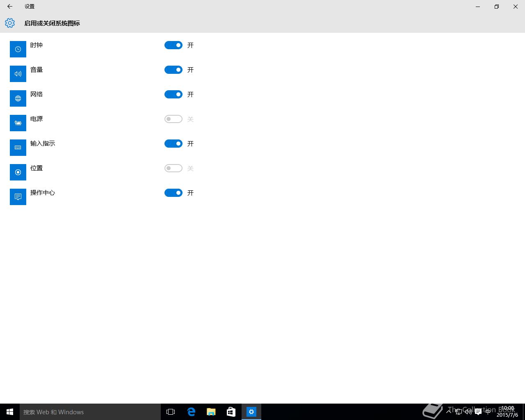Switch off the 网络 toggle
Screen dimensions: 525x420
point(173,94)
